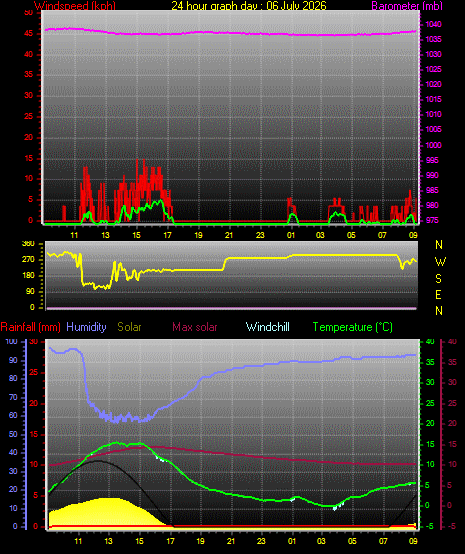Viewport: 465px width, 554px height.
Task: Click the Windspeed (kph) axis label
Action: 75,5
